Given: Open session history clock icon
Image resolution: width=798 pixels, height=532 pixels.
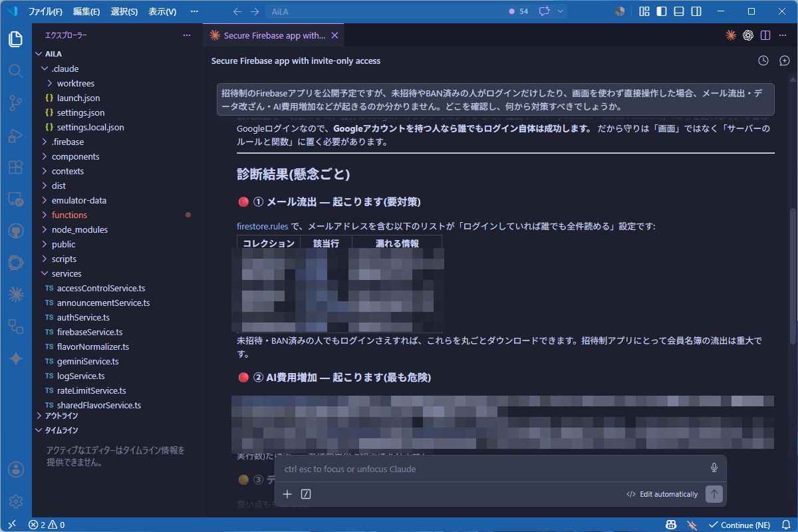Looking at the screenshot, I should (x=763, y=61).
